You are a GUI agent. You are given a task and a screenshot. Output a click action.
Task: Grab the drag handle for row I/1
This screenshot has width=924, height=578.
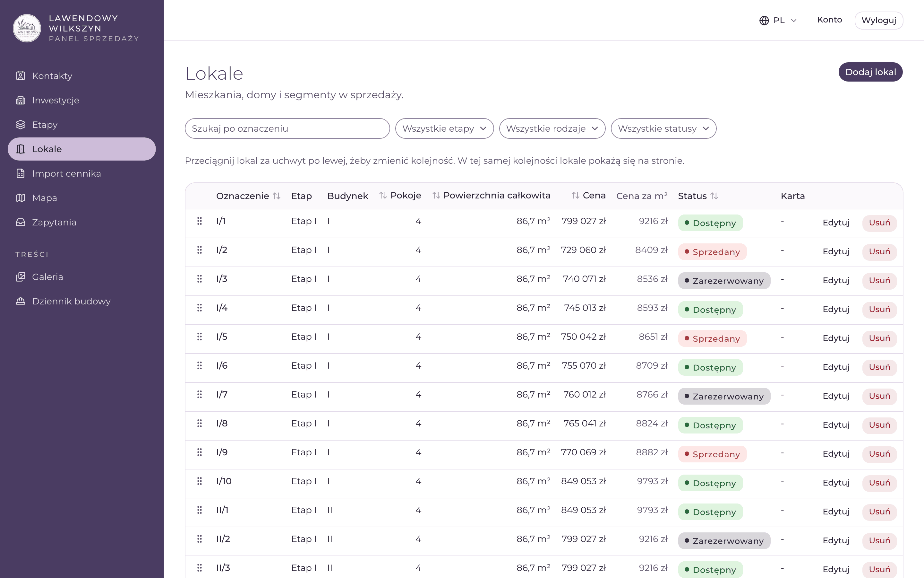pyautogui.click(x=199, y=221)
